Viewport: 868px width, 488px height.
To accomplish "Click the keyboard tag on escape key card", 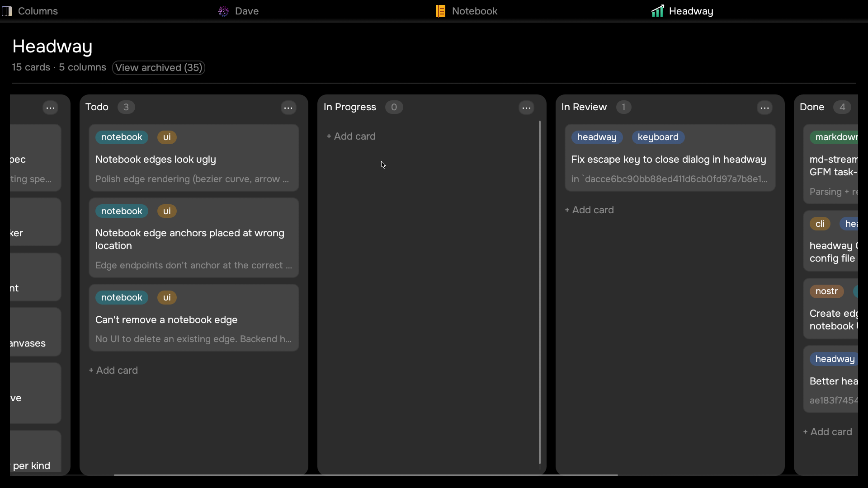I will pyautogui.click(x=658, y=137).
